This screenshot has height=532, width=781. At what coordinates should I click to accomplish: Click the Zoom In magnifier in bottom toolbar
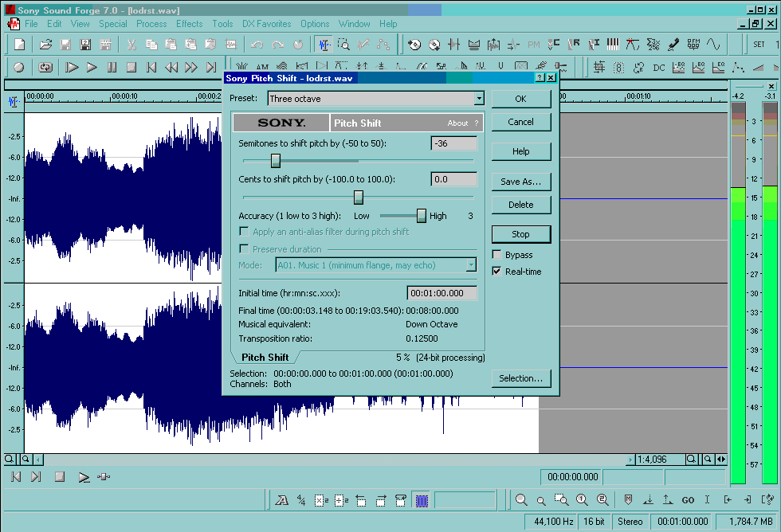[x=521, y=500]
